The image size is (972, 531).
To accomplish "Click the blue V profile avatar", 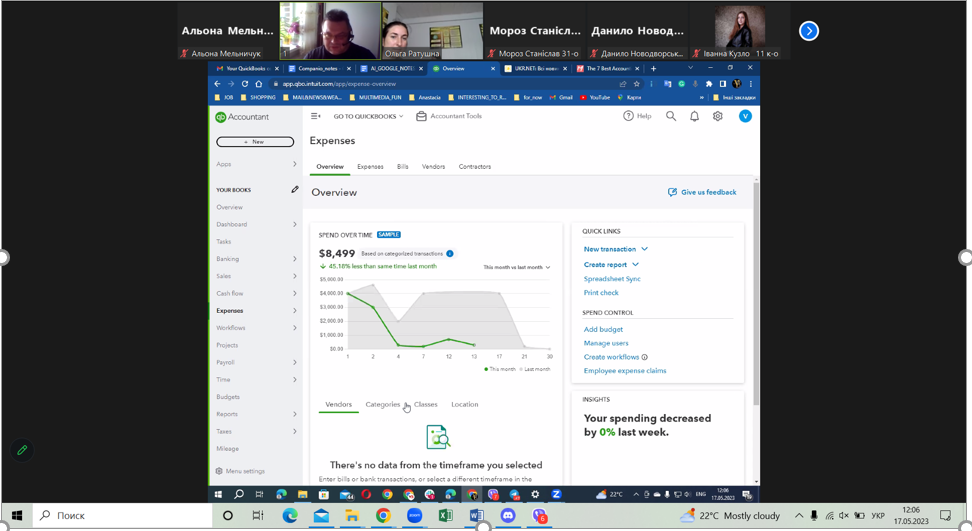I will coord(745,116).
